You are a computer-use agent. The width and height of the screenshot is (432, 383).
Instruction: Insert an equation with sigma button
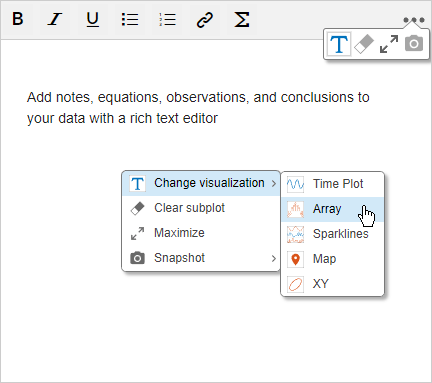click(242, 19)
